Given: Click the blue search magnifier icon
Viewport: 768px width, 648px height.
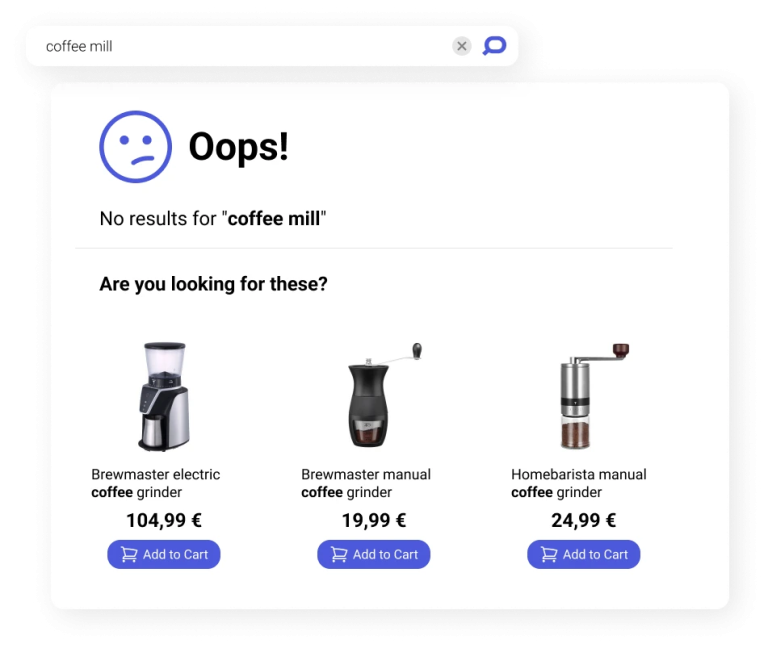Looking at the screenshot, I should pos(494,46).
